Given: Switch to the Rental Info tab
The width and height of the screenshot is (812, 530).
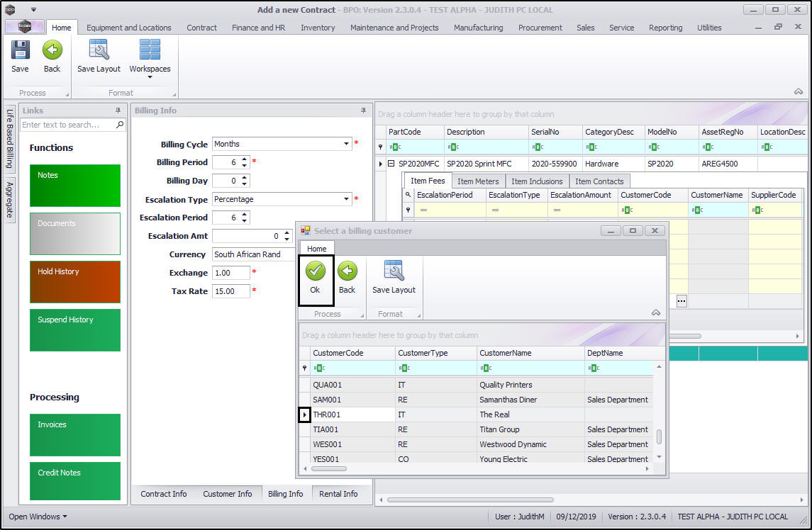Looking at the screenshot, I should (x=338, y=494).
